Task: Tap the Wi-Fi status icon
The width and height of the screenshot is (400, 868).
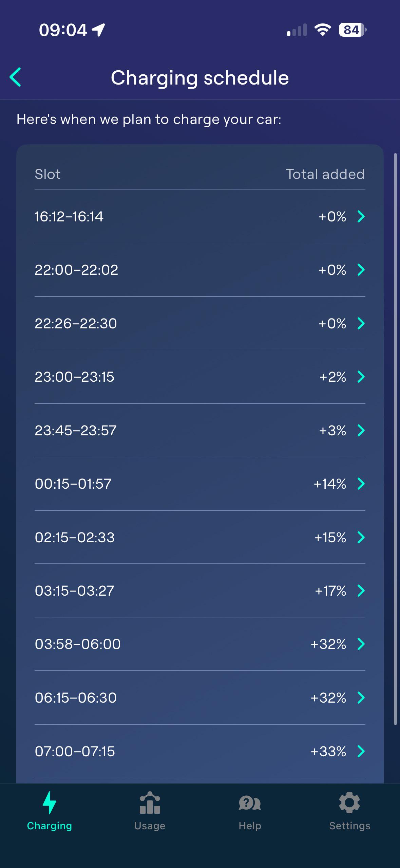Action: pyautogui.click(x=323, y=30)
